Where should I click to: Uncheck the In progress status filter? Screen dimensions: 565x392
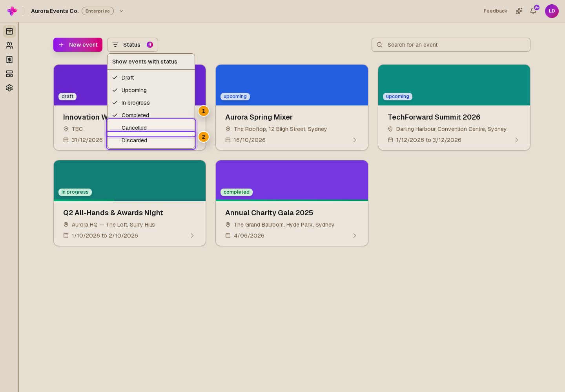[151, 103]
